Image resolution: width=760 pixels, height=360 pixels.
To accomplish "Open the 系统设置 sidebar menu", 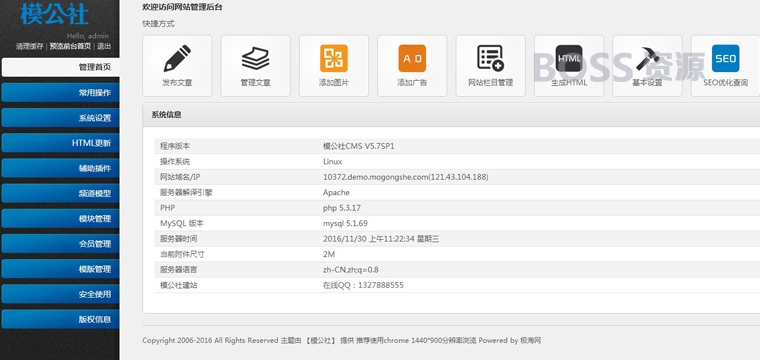I will (x=61, y=118).
